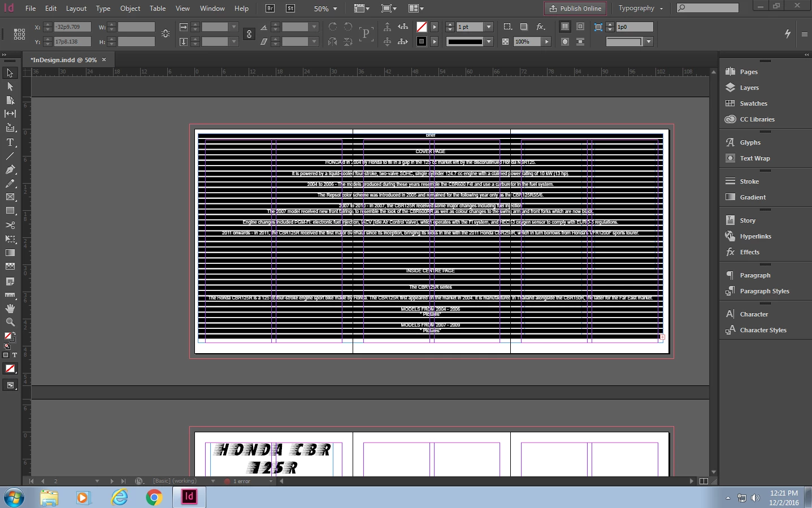The width and height of the screenshot is (812, 508).
Task: Toggle formatting affects container button
Action: (6, 355)
